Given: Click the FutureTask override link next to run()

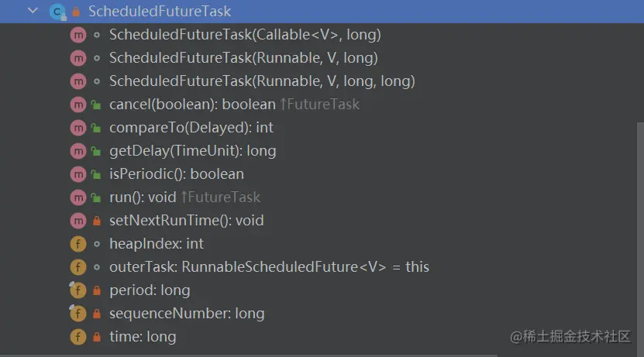Looking at the screenshot, I should (x=220, y=197).
